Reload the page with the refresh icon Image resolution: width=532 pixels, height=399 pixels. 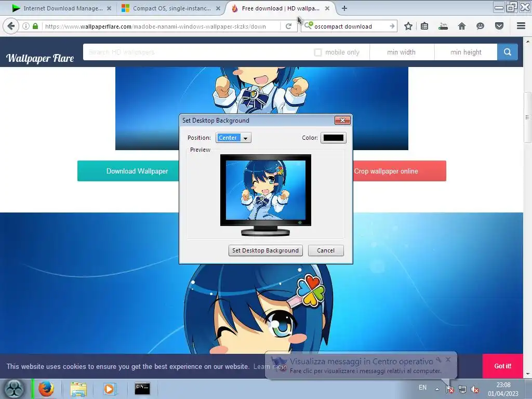(288, 26)
